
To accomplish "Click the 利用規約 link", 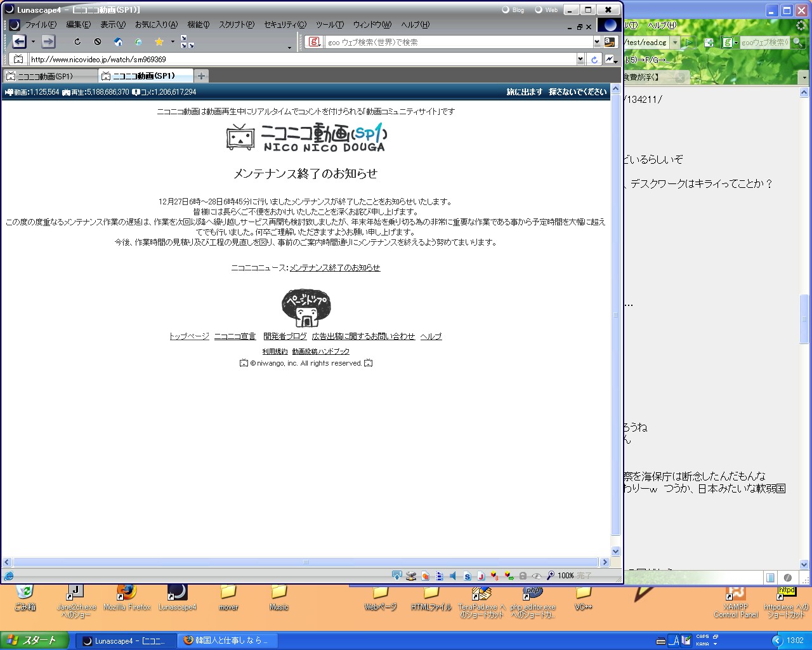I will point(275,352).
